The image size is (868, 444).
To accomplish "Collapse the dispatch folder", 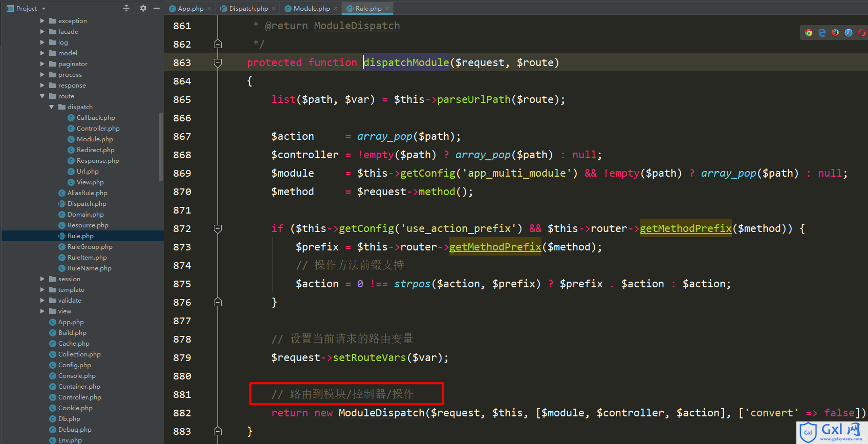I will 52,107.
